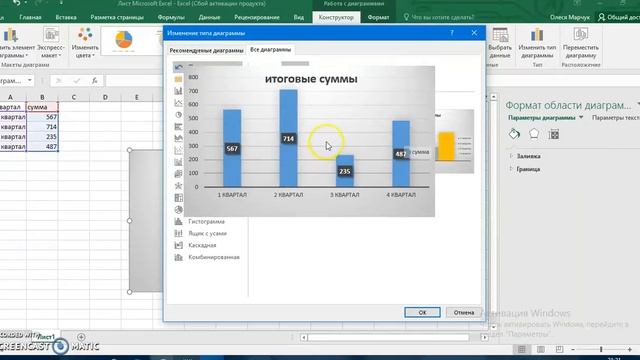Click Отмена button

pyautogui.click(x=464, y=312)
